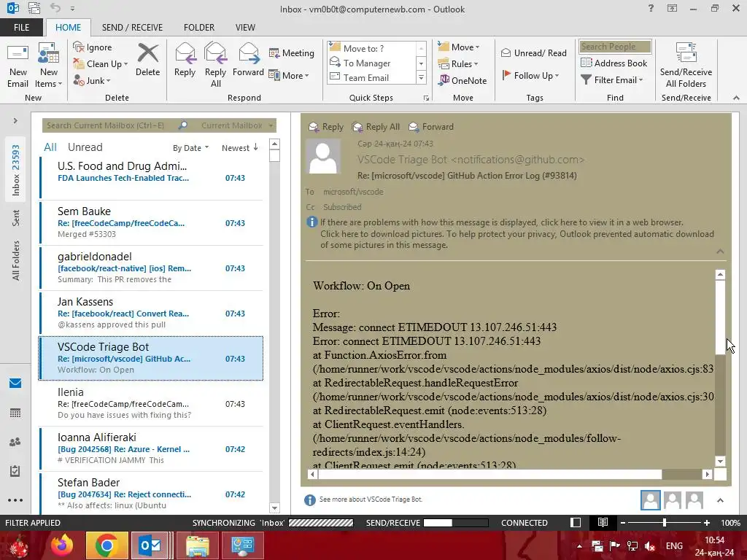Open more navigation options (three dots)
The width and height of the screenshot is (747, 560).
(15, 500)
